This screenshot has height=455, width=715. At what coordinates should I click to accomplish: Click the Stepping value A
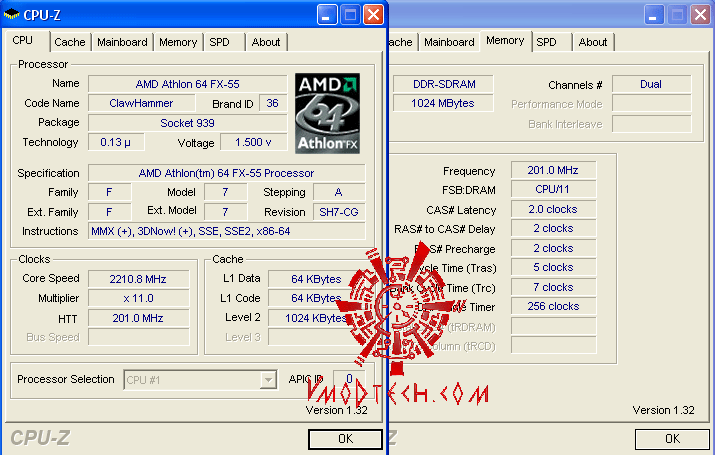click(339, 192)
